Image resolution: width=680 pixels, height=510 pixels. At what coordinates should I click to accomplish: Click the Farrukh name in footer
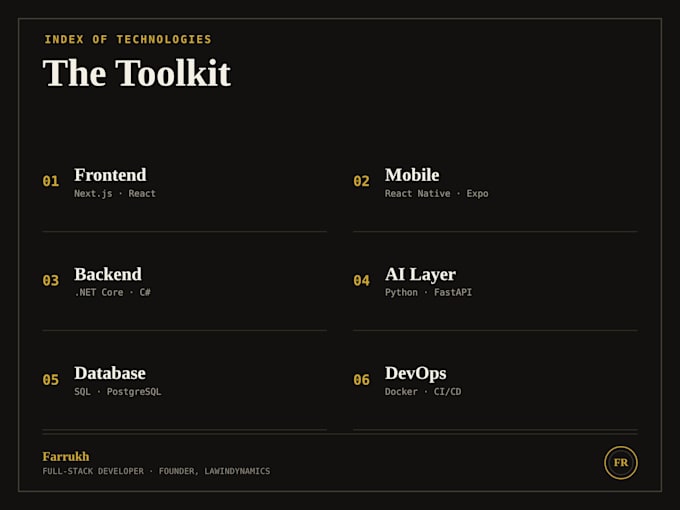[66, 456]
